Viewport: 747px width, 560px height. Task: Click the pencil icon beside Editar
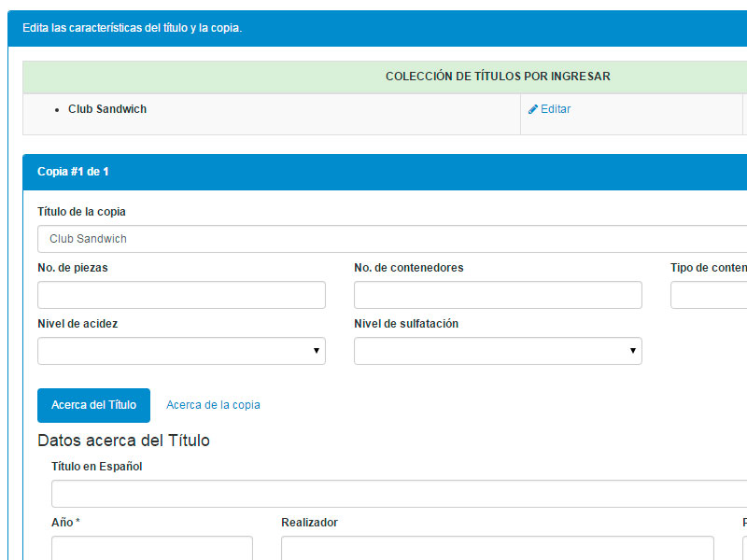(x=533, y=109)
